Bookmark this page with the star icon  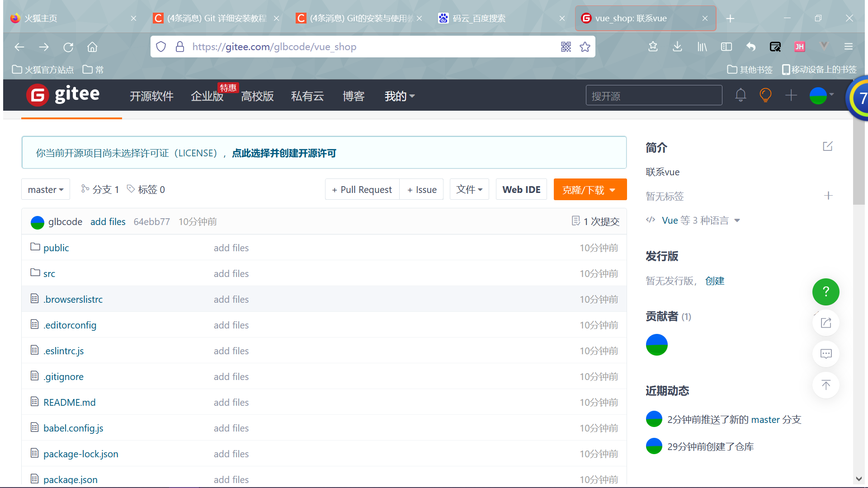pyautogui.click(x=585, y=47)
